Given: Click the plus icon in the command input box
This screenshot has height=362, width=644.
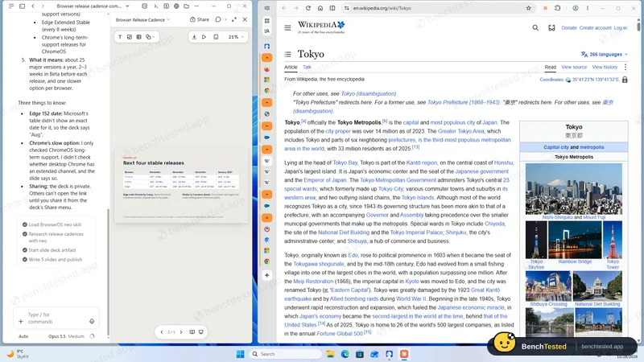Looking at the screenshot, I should [21, 321].
